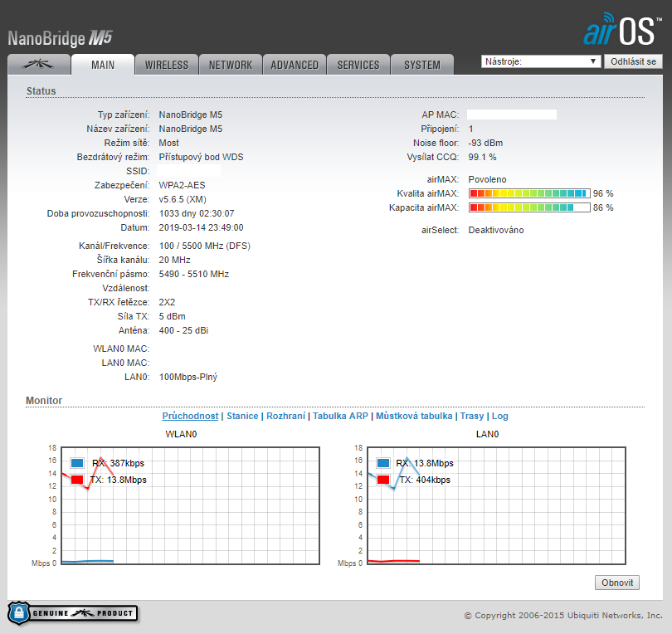The image size is (672, 634).
Task: Click network mode value Most
Action: tap(169, 143)
